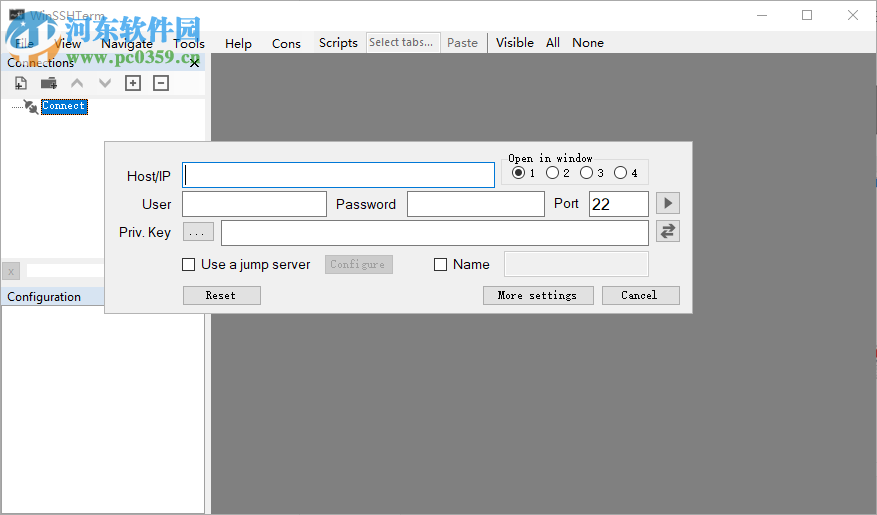
Task: Open More settings
Action: point(538,295)
